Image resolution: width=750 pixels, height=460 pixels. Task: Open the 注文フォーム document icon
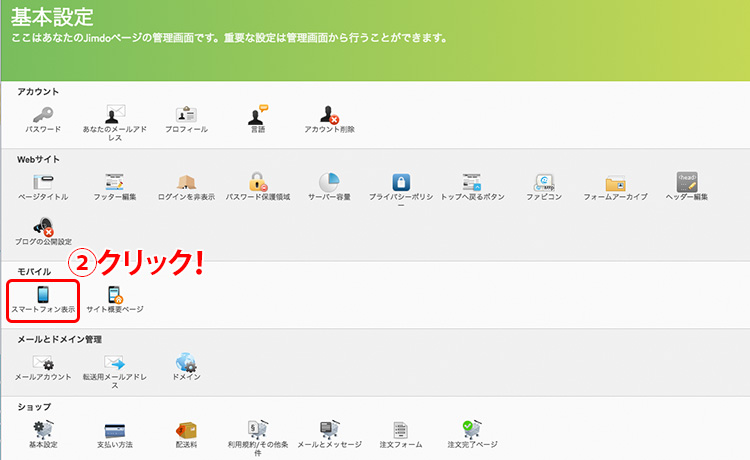click(x=401, y=430)
